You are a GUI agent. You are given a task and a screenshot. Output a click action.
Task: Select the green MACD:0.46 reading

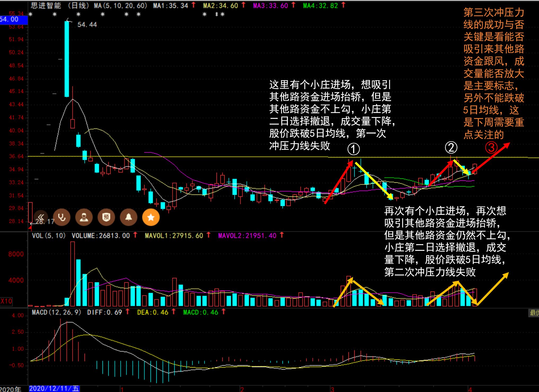pos(201,312)
